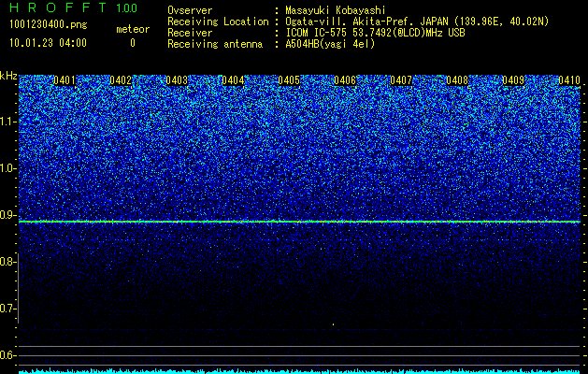The image size is (588, 374).
Task: Click the Ovserver label
Action: coord(190,10)
